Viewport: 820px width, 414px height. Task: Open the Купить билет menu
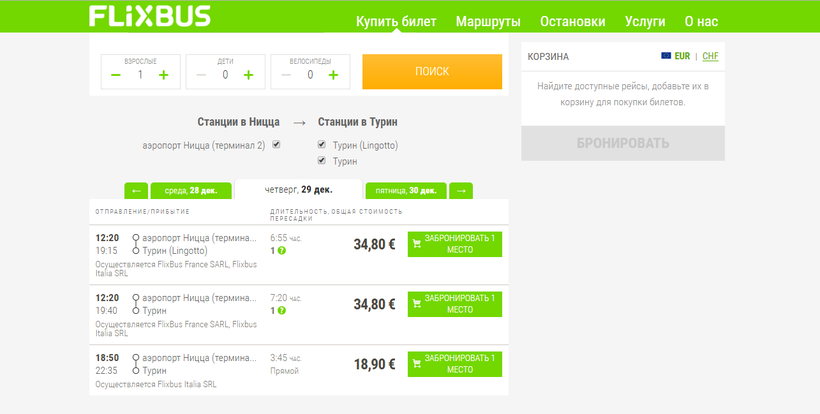396,21
